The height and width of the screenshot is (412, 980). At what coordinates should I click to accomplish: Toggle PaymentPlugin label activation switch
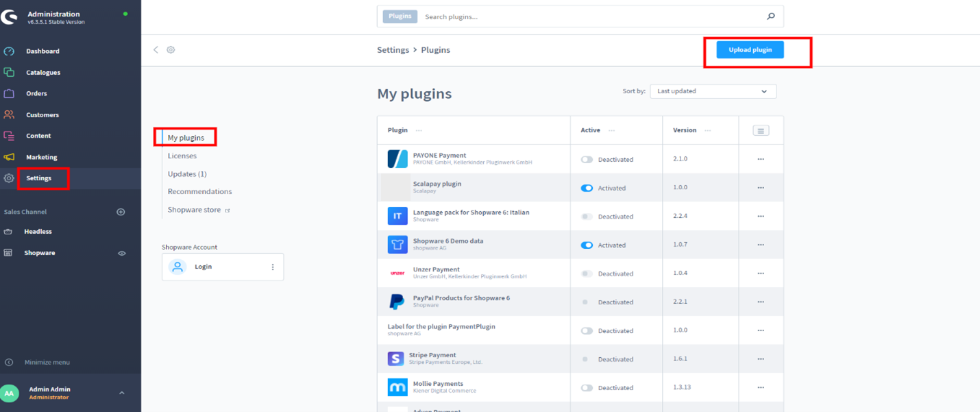pyautogui.click(x=587, y=330)
